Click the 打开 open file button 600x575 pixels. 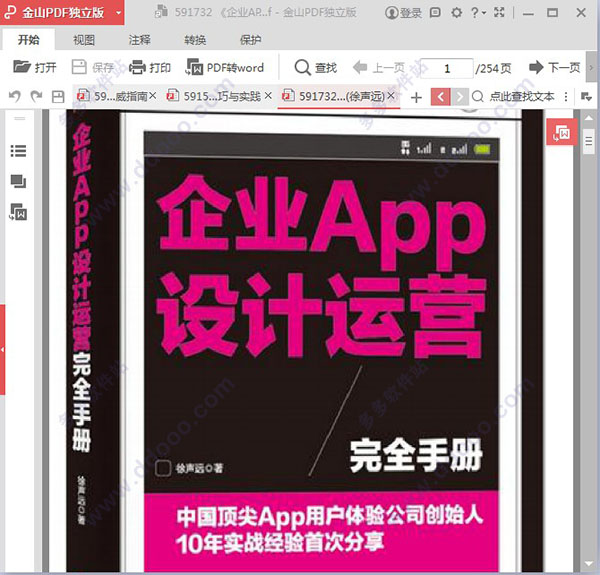(x=35, y=68)
